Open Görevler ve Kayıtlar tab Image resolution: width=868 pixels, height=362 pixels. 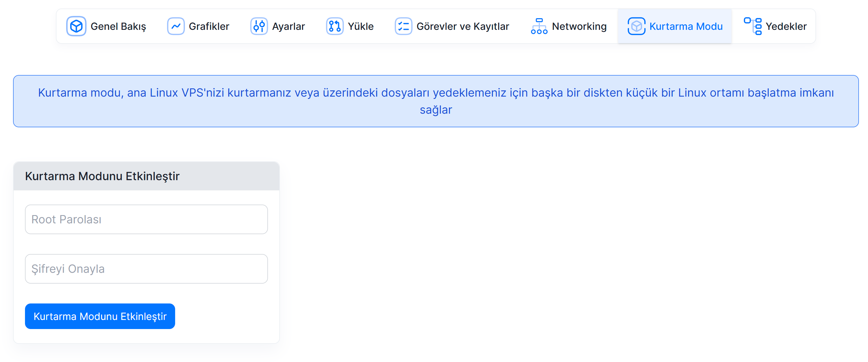pyautogui.click(x=452, y=26)
